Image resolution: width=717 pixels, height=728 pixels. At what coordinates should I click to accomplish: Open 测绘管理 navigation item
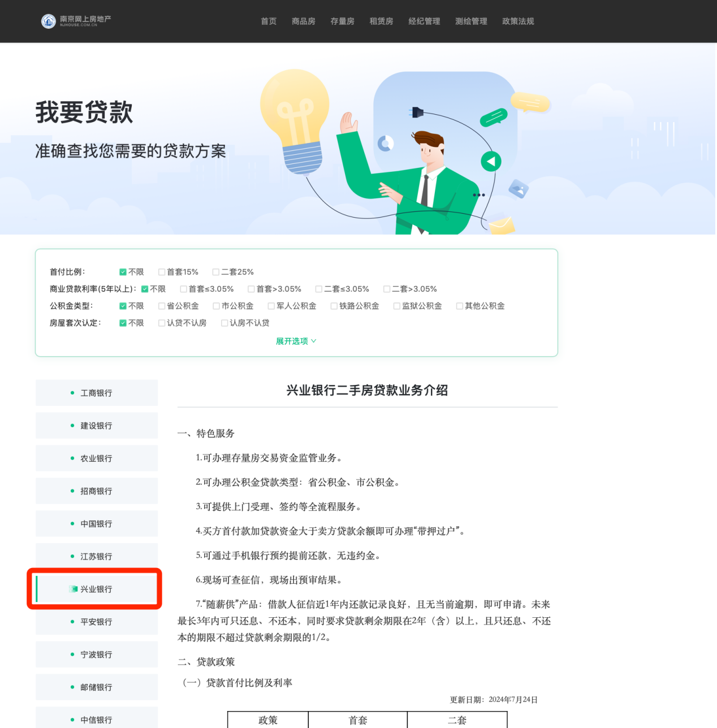pos(471,21)
